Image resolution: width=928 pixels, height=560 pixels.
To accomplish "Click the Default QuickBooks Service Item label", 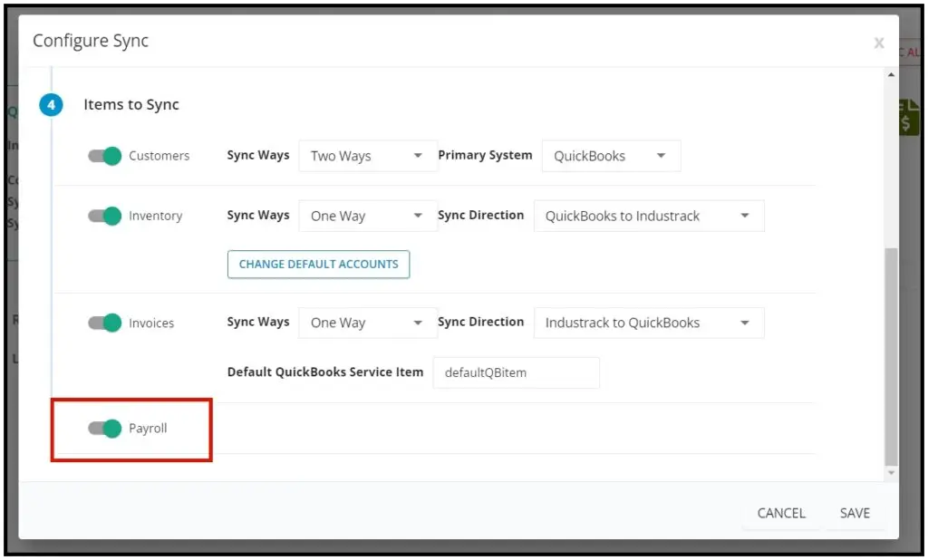I will [325, 372].
